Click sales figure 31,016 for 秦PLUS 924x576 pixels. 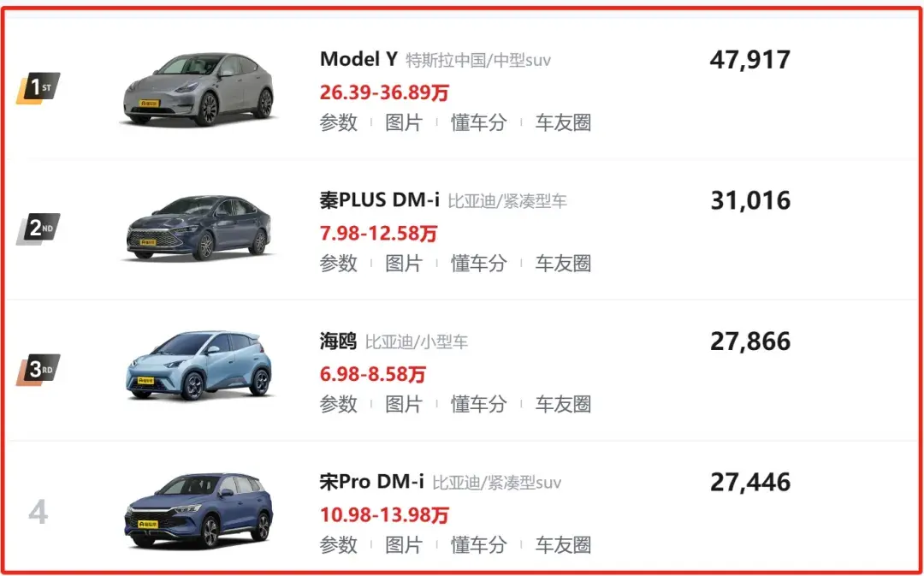click(750, 200)
